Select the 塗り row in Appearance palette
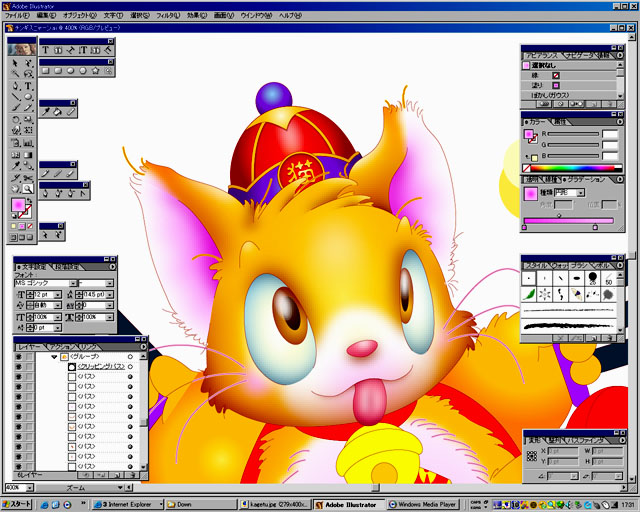 point(569,85)
